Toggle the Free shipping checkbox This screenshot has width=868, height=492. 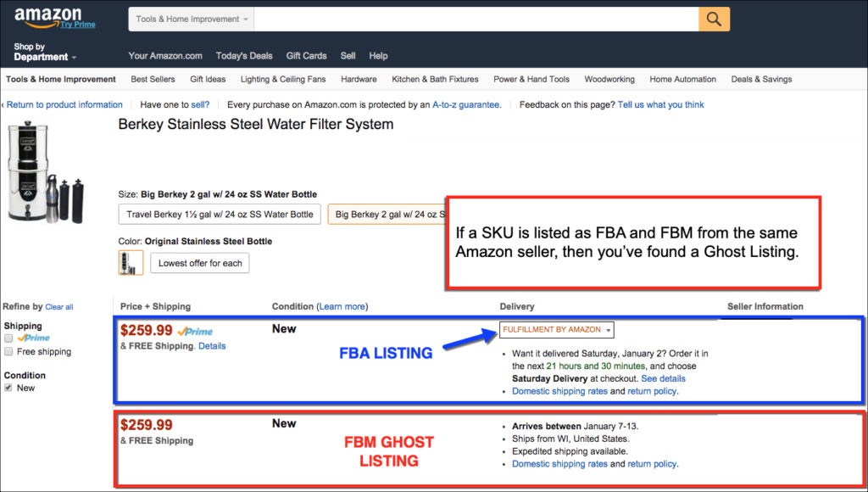[8, 351]
